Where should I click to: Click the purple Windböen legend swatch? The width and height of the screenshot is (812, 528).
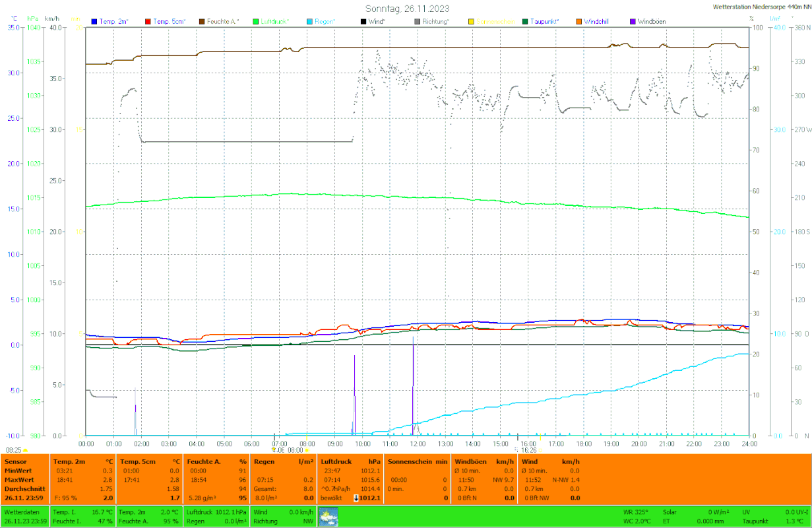[x=632, y=22]
